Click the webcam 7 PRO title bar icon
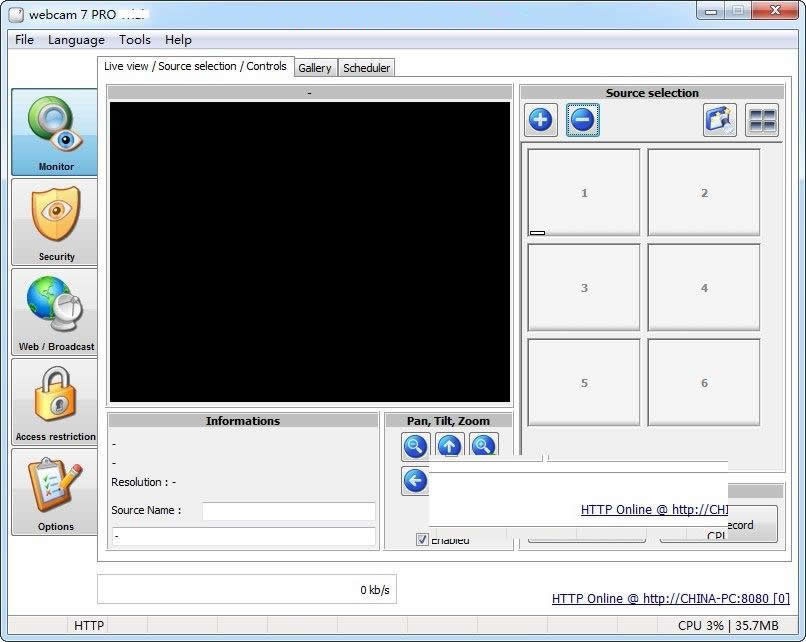Screen dimensions: 806x642 coord(16,15)
